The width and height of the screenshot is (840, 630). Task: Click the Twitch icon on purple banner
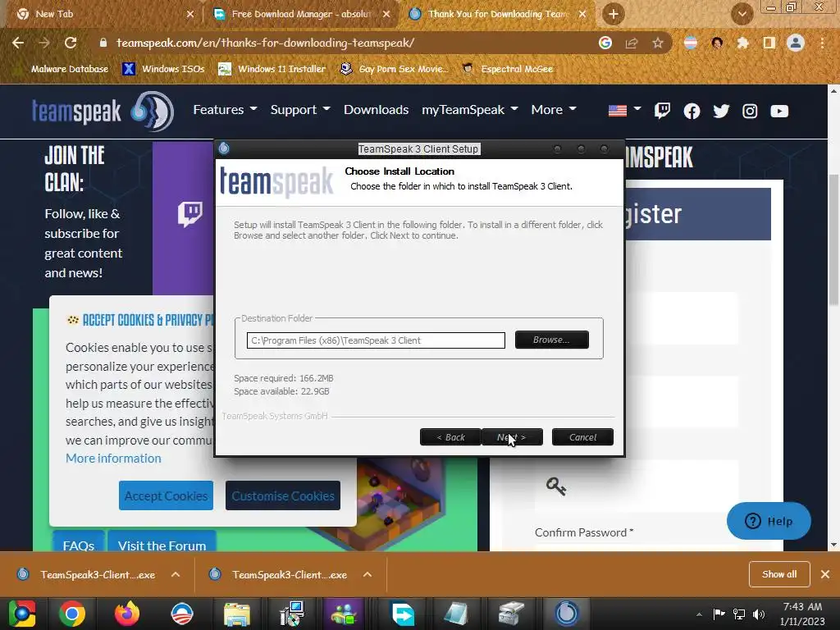pyautogui.click(x=190, y=214)
